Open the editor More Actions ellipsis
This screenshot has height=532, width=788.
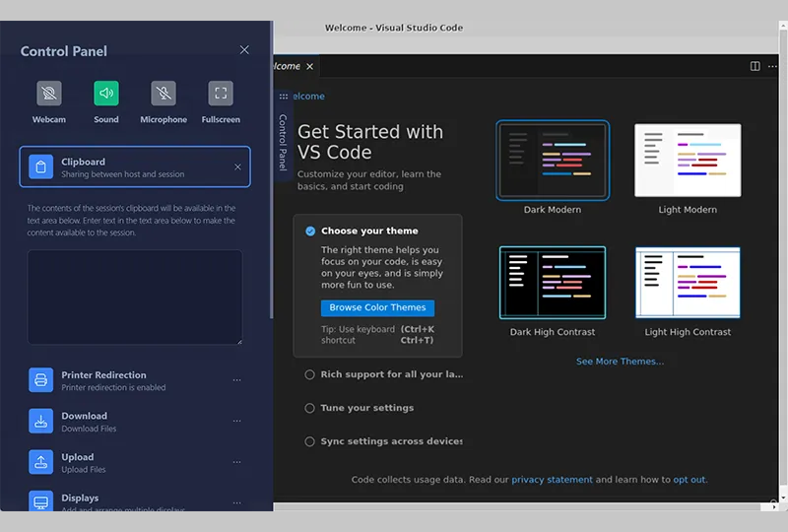(772, 66)
